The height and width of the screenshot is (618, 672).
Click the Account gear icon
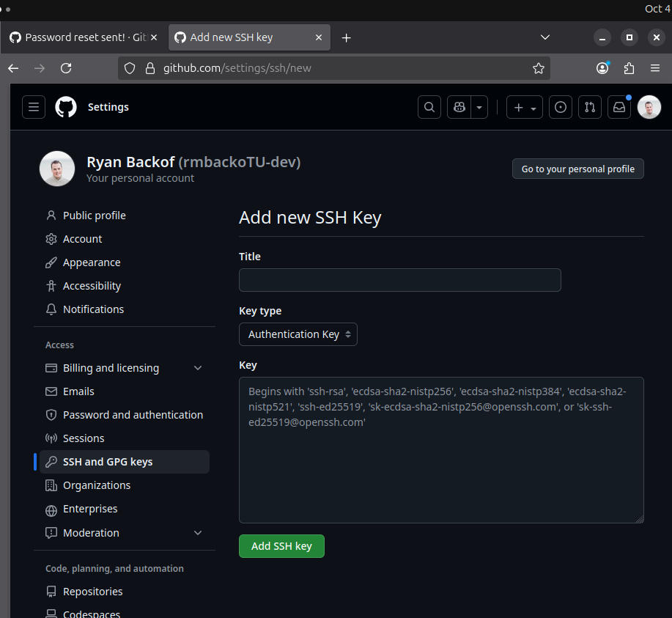(51, 239)
